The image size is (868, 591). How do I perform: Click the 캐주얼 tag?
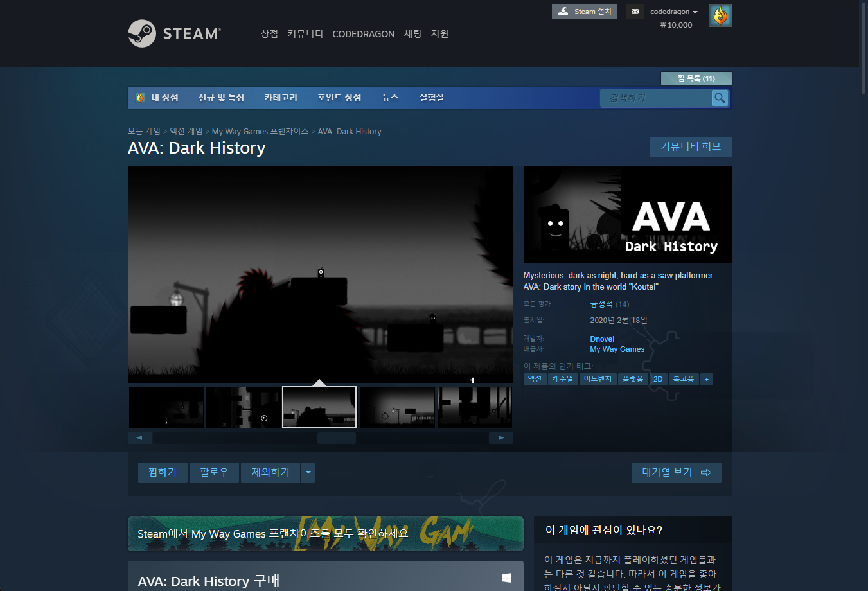(x=563, y=379)
